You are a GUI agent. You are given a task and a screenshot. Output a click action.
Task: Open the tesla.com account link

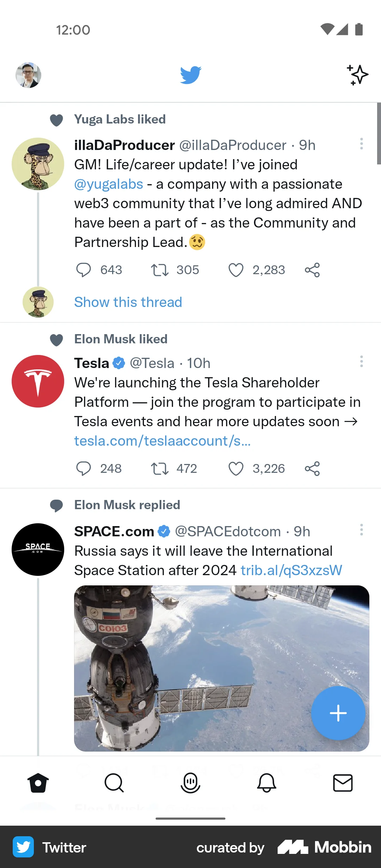(x=162, y=440)
